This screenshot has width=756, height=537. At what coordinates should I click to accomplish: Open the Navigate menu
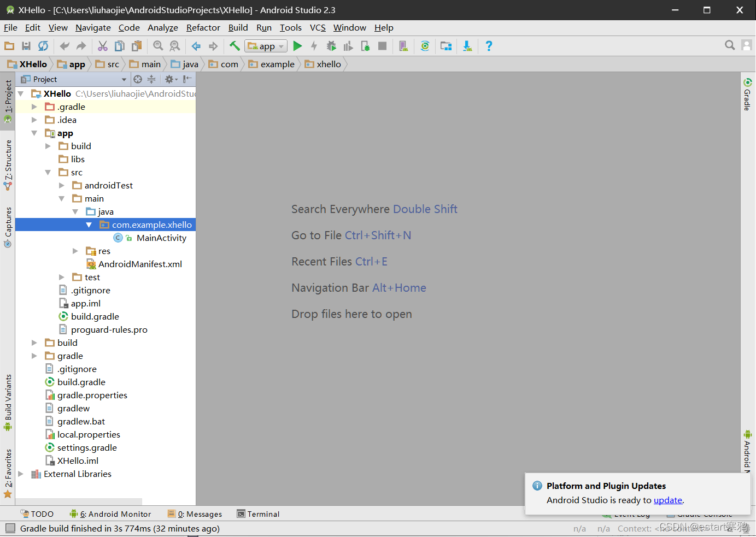coord(93,27)
